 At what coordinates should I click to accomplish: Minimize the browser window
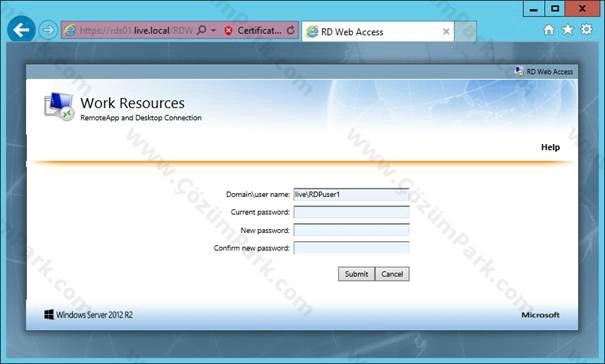pyautogui.click(x=534, y=8)
